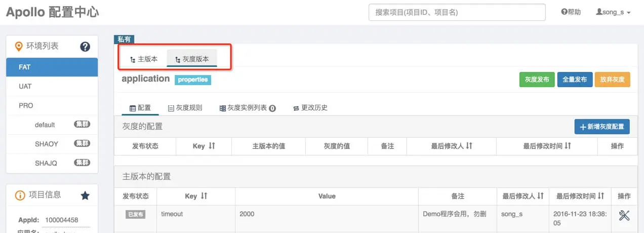
Task: Select the UAT environment in sidebar
Action: pyautogui.click(x=52, y=87)
